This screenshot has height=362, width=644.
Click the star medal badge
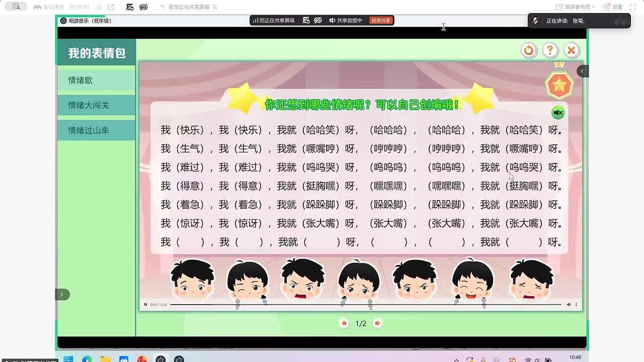pos(559,84)
